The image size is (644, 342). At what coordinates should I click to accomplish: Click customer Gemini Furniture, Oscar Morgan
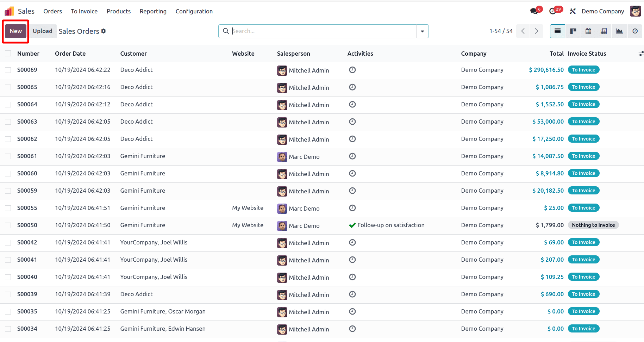pos(163,311)
